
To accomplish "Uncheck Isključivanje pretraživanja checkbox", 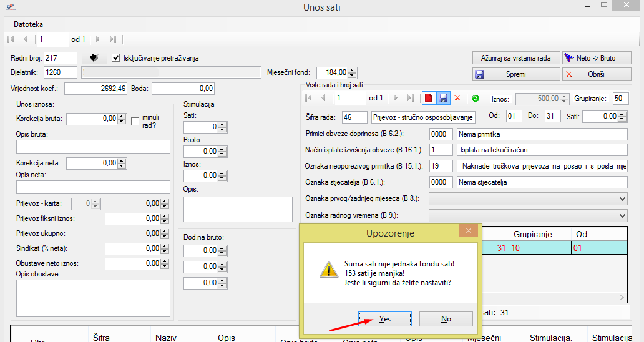I will point(115,58).
